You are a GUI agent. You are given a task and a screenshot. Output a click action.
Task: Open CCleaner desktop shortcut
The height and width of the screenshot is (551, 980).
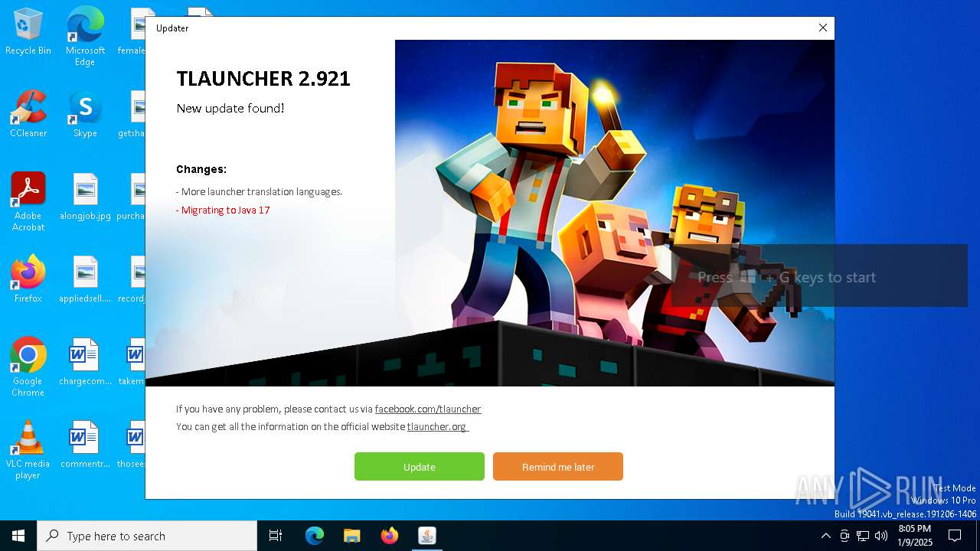point(28,115)
